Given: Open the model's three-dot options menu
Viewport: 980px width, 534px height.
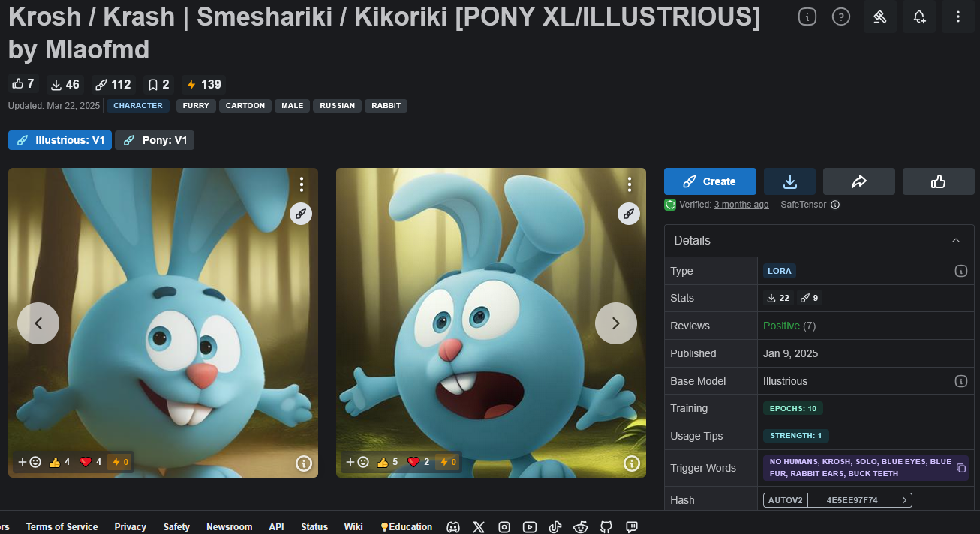Looking at the screenshot, I should (957, 16).
